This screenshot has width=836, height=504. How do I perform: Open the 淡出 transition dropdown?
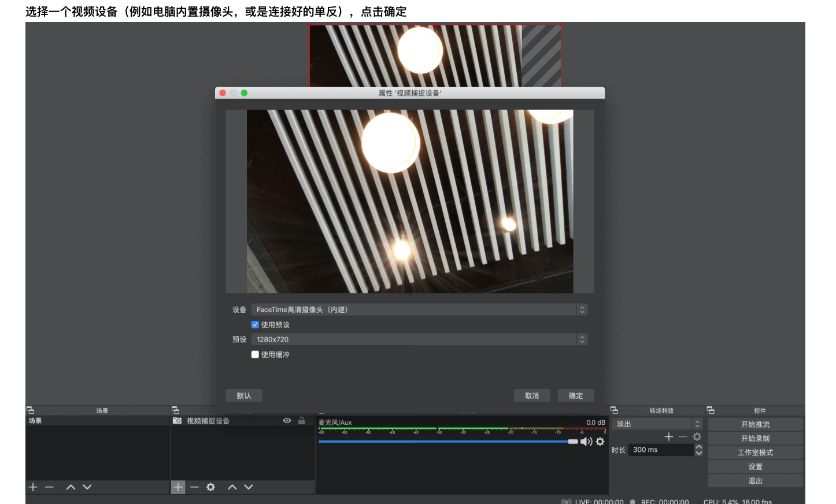point(657,424)
